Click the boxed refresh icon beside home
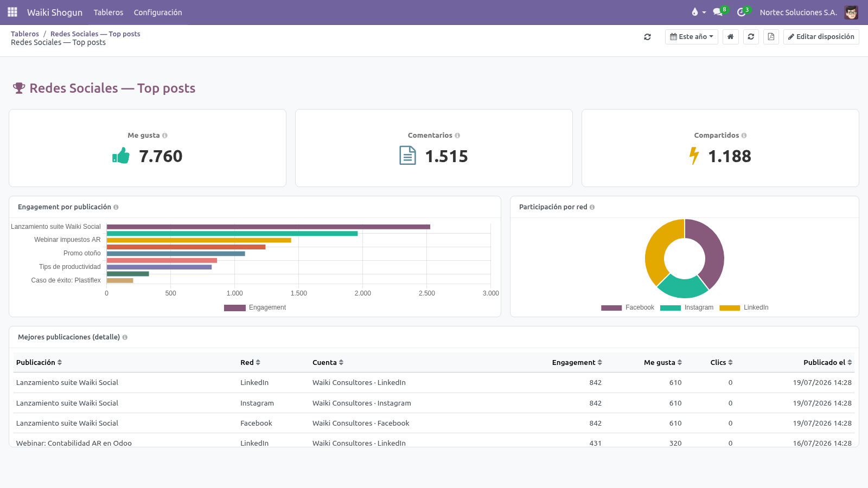 tap(751, 37)
